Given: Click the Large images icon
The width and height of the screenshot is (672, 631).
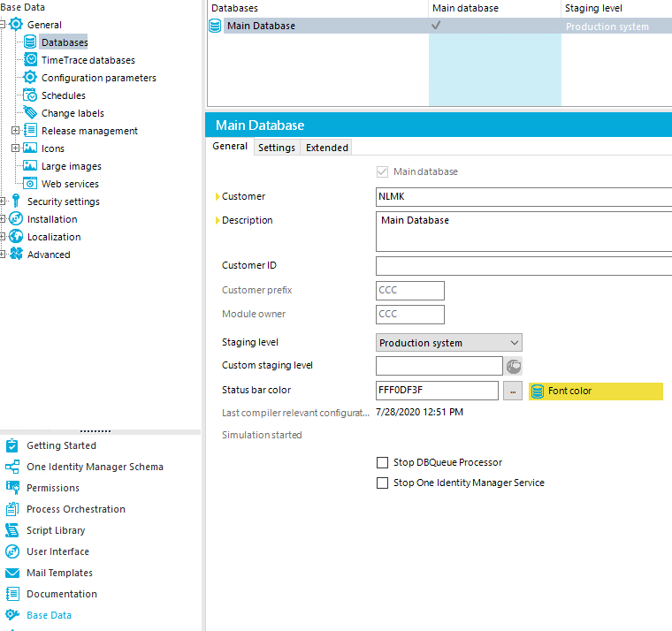Looking at the screenshot, I should (x=30, y=166).
